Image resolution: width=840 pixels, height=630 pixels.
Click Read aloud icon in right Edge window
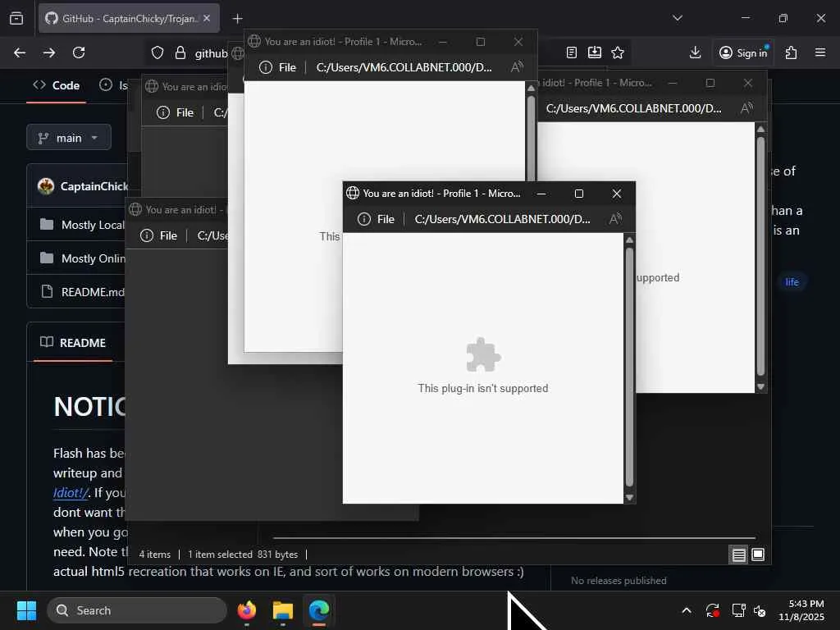click(x=746, y=108)
